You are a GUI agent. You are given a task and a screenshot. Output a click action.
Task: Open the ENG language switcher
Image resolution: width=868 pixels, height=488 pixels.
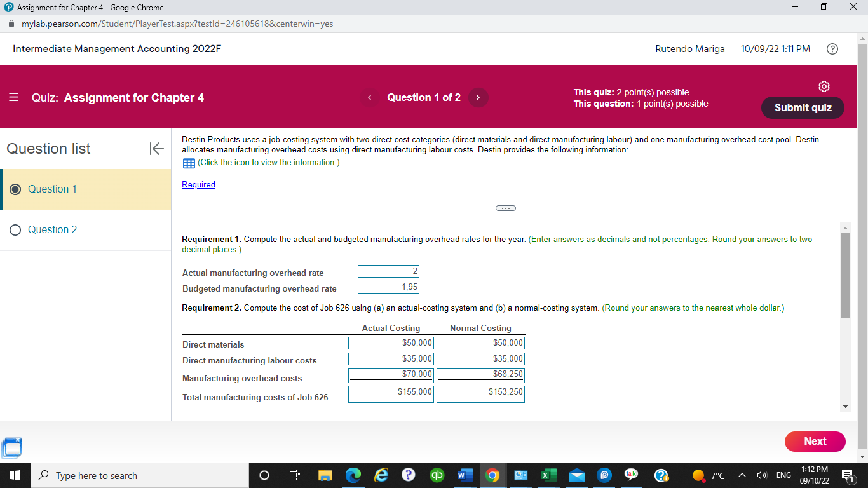pos(783,475)
